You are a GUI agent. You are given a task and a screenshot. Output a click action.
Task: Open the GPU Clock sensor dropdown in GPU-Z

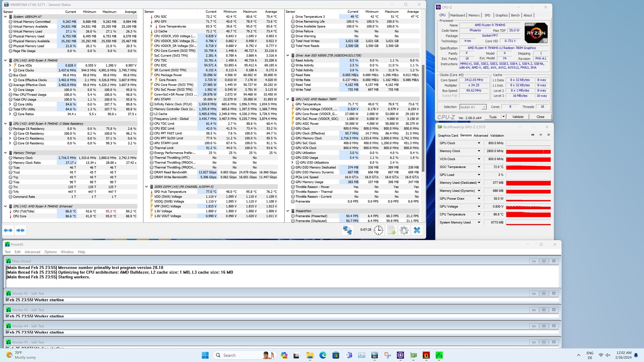[x=479, y=143]
